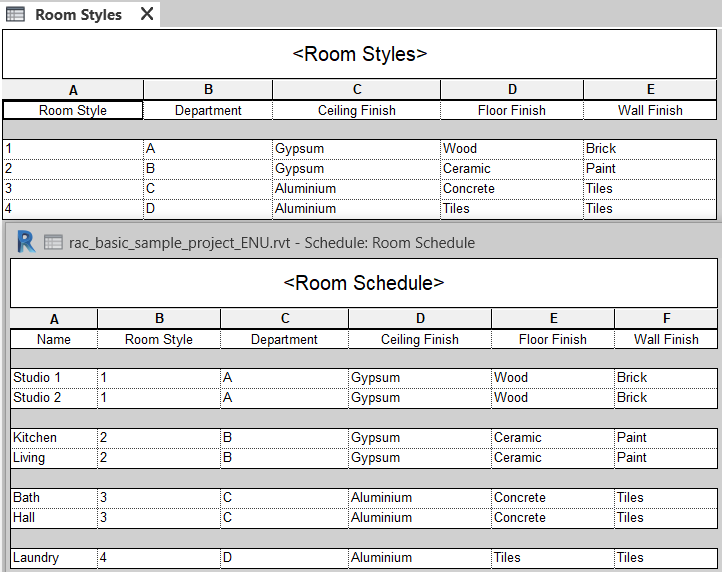Select the Concrete floor finish cell for Bath

click(553, 497)
